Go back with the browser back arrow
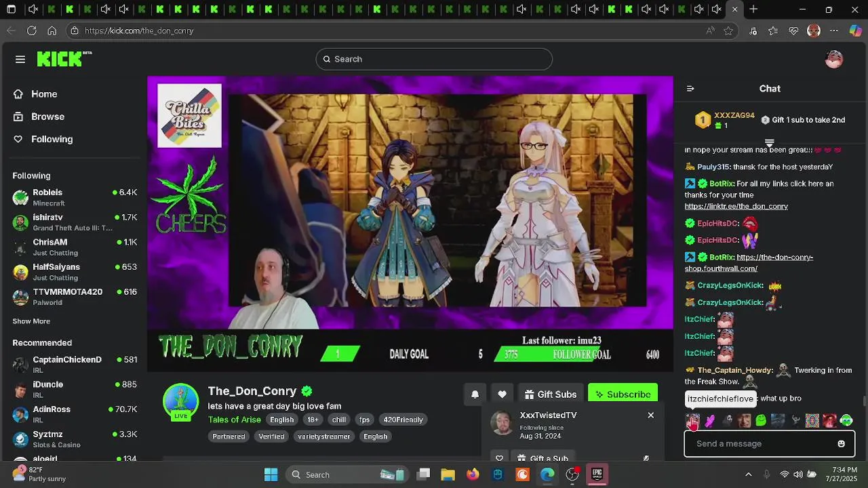Screen dimensions: 868x488 point(11,30)
